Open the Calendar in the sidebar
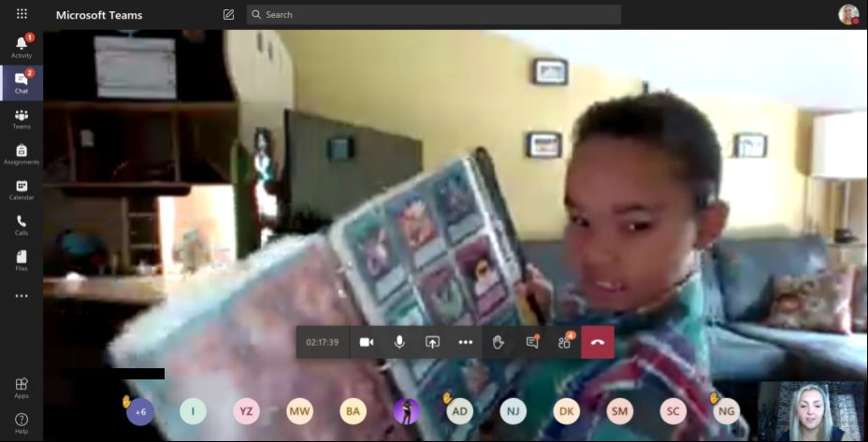Screen dimensions: 868x442 coord(22,190)
